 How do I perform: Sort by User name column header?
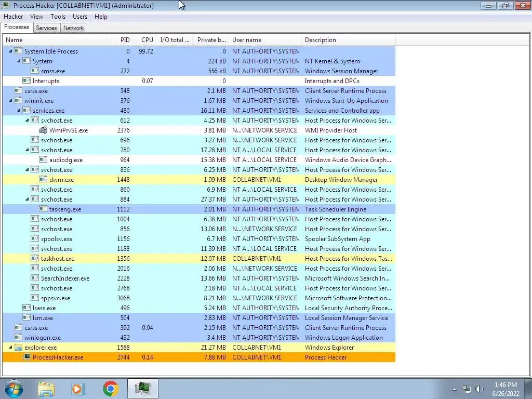[265, 39]
